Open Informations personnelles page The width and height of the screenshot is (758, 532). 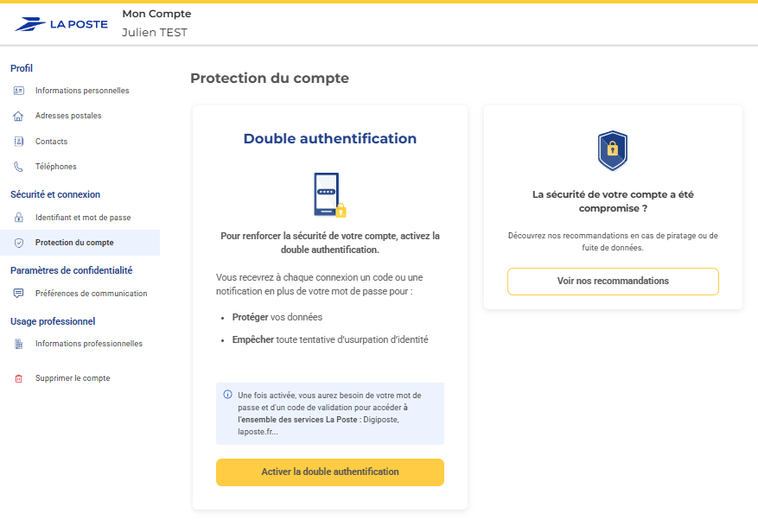82,91
